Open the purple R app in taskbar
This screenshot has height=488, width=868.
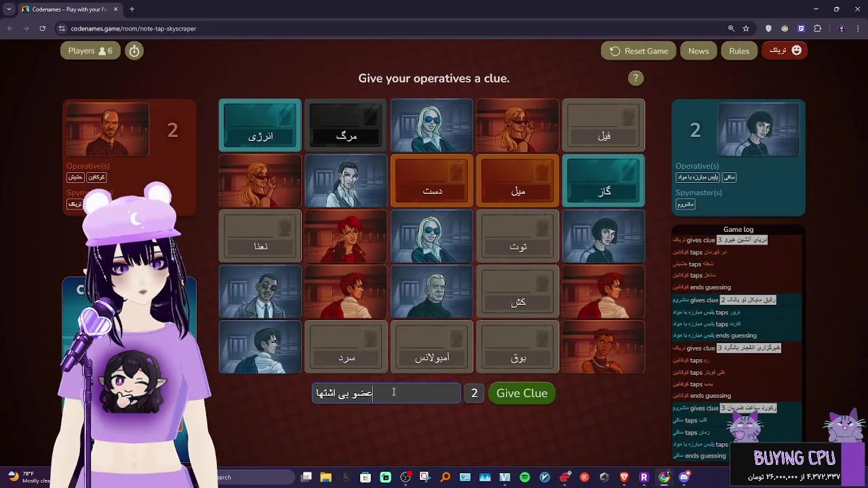pos(644,477)
